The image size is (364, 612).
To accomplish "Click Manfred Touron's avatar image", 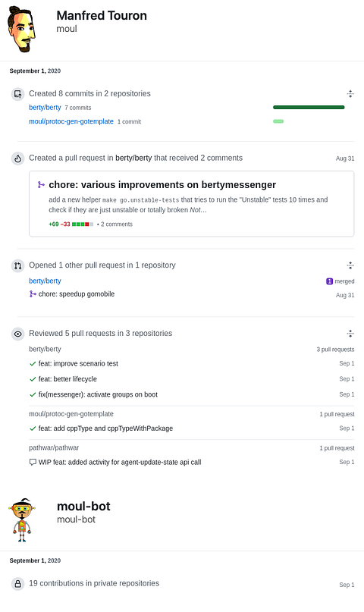I will (22, 30).
